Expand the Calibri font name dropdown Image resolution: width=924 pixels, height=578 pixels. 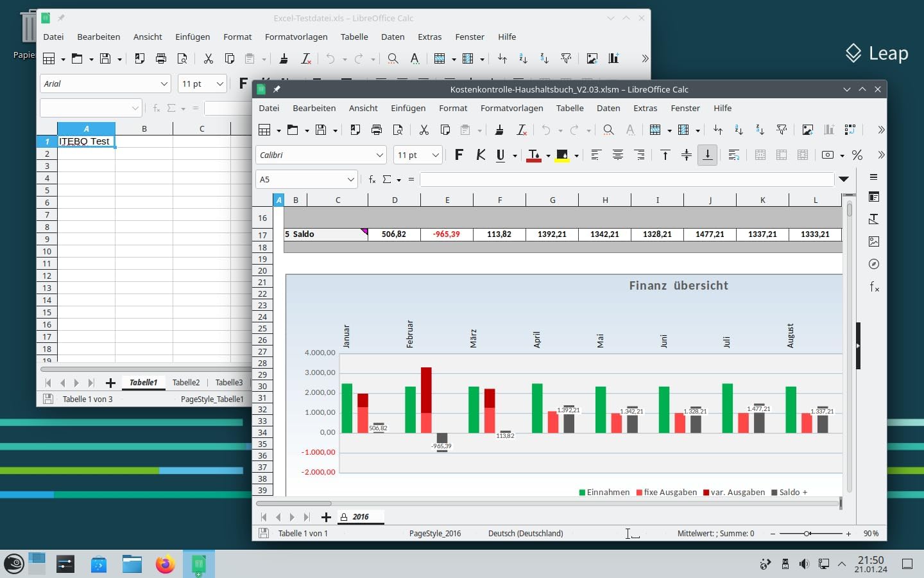(379, 155)
